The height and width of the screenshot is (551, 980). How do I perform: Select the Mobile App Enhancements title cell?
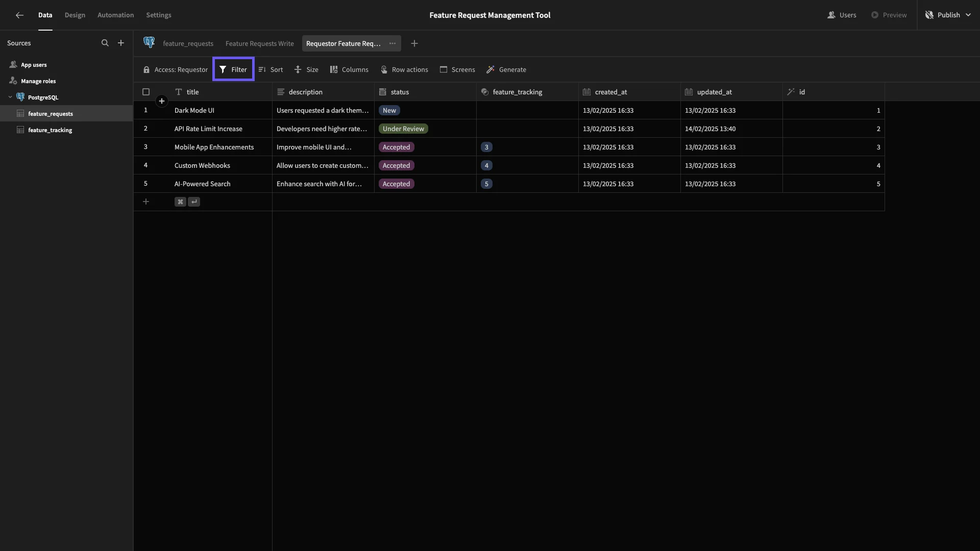[x=221, y=147]
